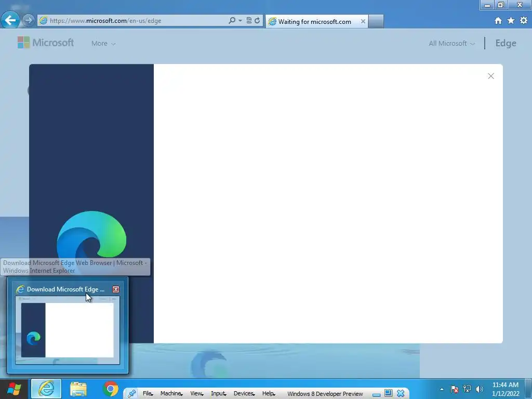Close the taskbar preview with red X
The height and width of the screenshot is (399, 532).
[116, 289]
